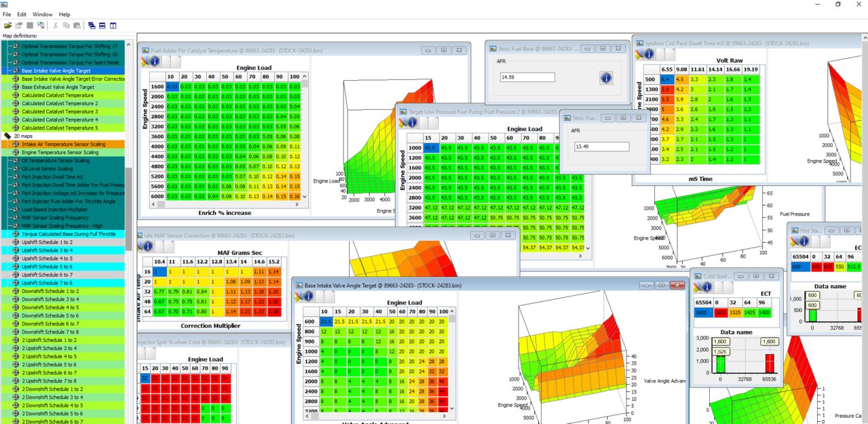Screen dimensions: 868x424
Task: Click 600 rpm, load 10 cell in Base Intake Valve table
Action: [x=326, y=321]
